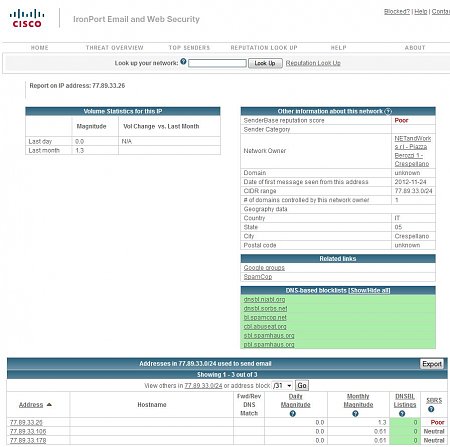Click the Export button

click(x=432, y=364)
